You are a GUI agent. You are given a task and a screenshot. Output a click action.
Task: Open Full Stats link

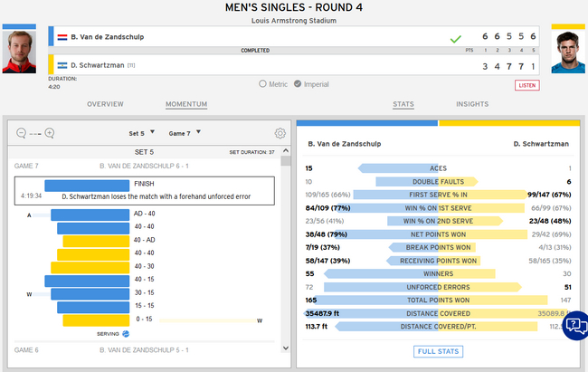pos(438,351)
